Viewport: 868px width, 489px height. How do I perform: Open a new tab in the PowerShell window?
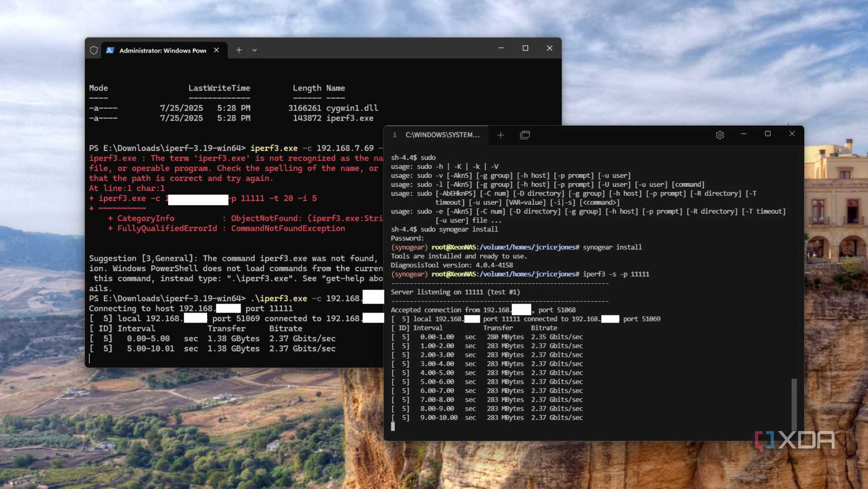(x=238, y=49)
